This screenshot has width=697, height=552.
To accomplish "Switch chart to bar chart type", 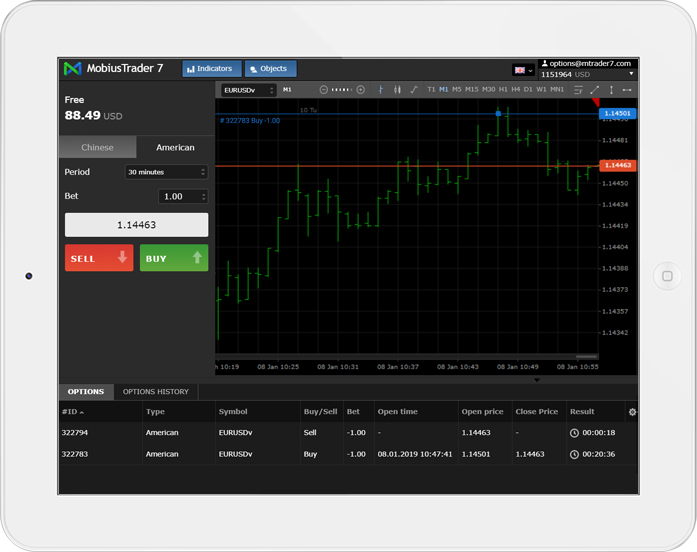I will [x=380, y=90].
